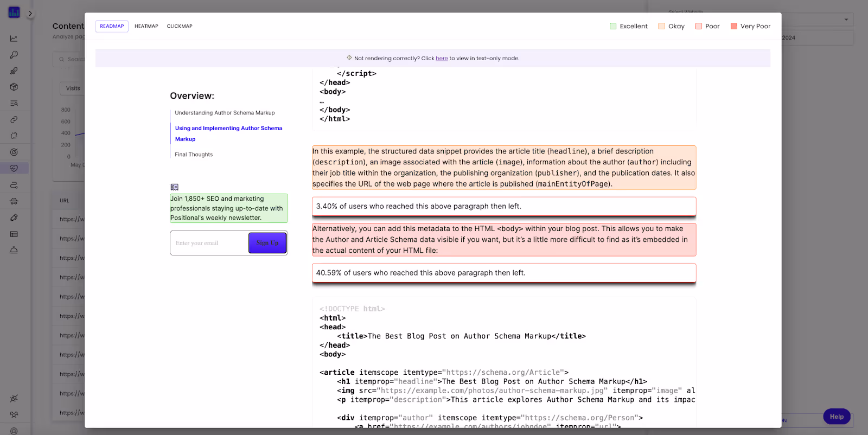Click the newsletter icon above signup text
Viewport: 868px width, 435px height.
pos(175,187)
